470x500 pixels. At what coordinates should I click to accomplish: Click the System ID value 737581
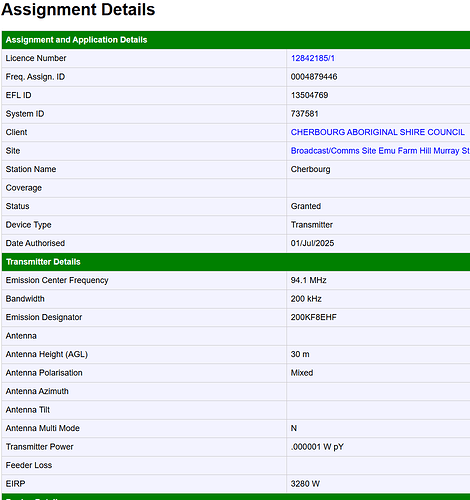pyautogui.click(x=304, y=114)
